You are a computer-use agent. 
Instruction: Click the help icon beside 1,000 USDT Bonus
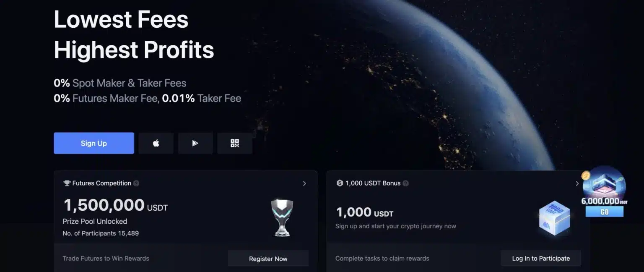click(405, 183)
